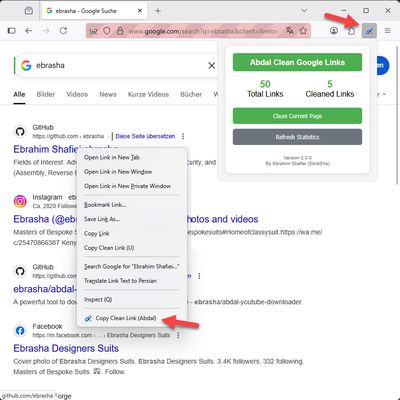Choose 'Inspect (Q)' from context menu
This screenshot has height=400, width=400.
(132, 299)
